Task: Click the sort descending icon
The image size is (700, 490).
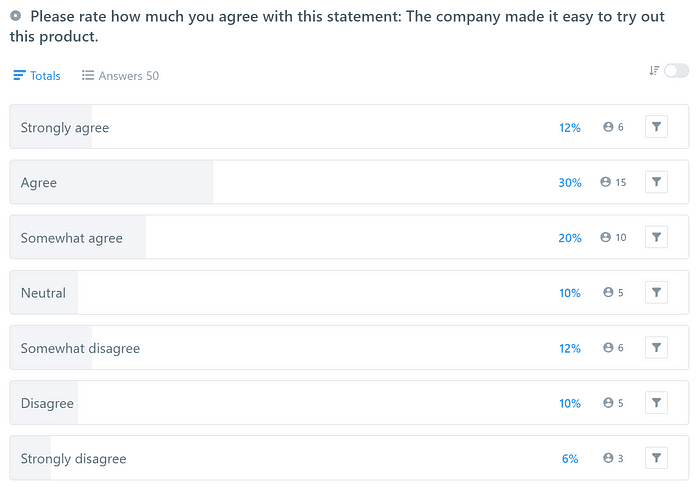Action: click(654, 70)
